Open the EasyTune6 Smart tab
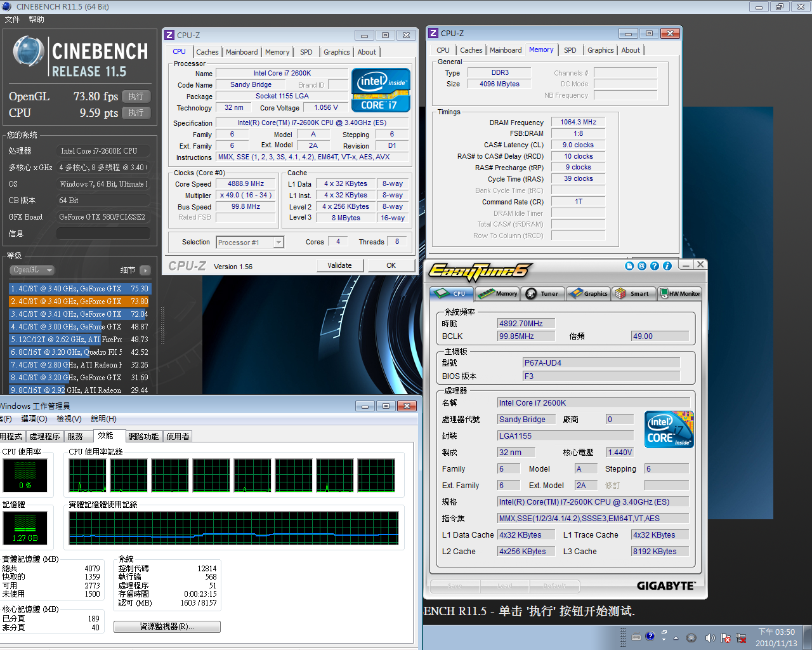Viewport: 812px width, 650px height. [x=634, y=293]
